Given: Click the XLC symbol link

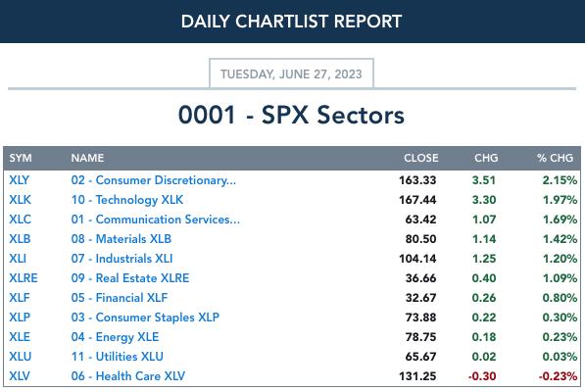Looking at the screenshot, I should pyautogui.click(x=20, y=220).
